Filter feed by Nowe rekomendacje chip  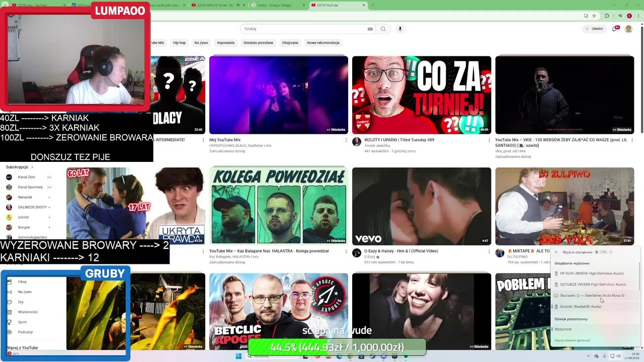pyautogui.click(x=323, y=43)
